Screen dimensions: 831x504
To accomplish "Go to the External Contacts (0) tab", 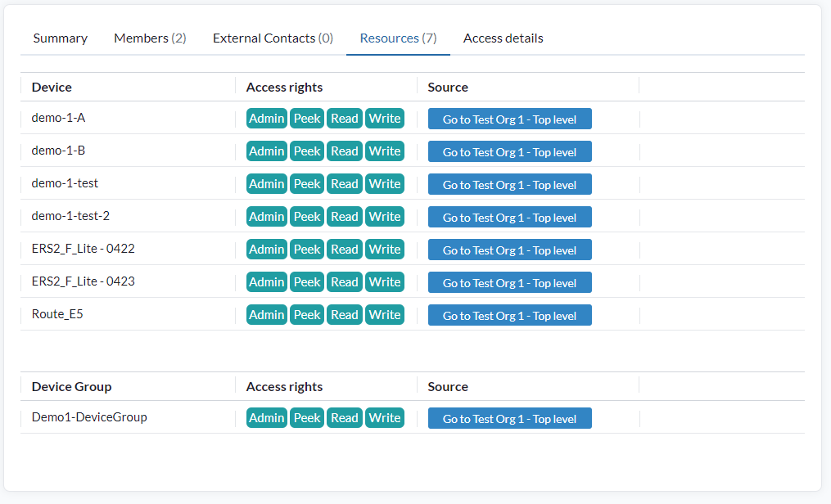I will [273, 38].
